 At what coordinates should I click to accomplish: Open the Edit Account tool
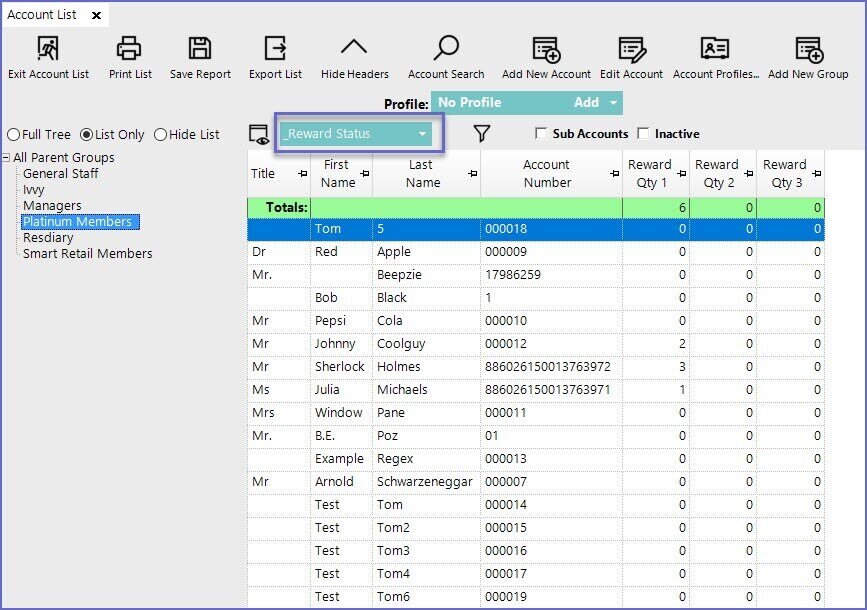[631, 49]
